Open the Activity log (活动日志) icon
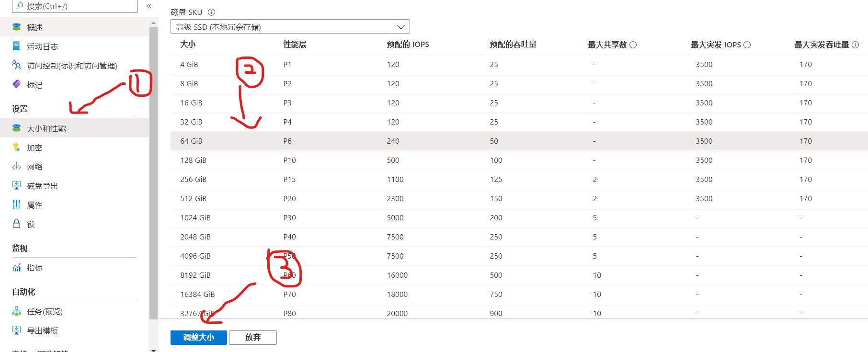 pos(17,46)
